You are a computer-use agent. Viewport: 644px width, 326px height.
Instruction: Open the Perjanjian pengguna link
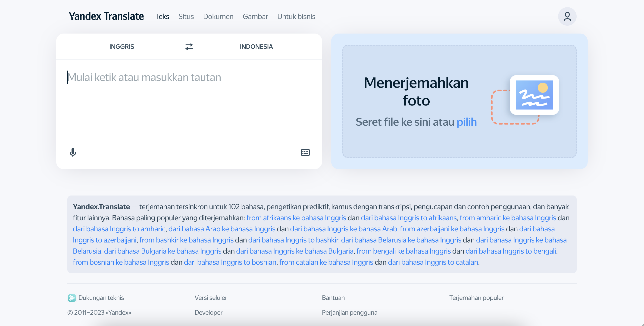point(349,312)
